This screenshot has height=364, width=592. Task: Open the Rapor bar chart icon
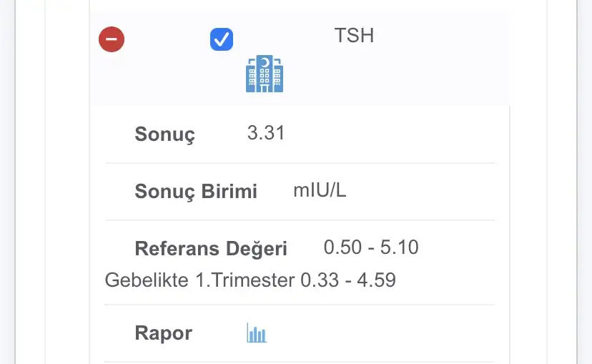257,333
